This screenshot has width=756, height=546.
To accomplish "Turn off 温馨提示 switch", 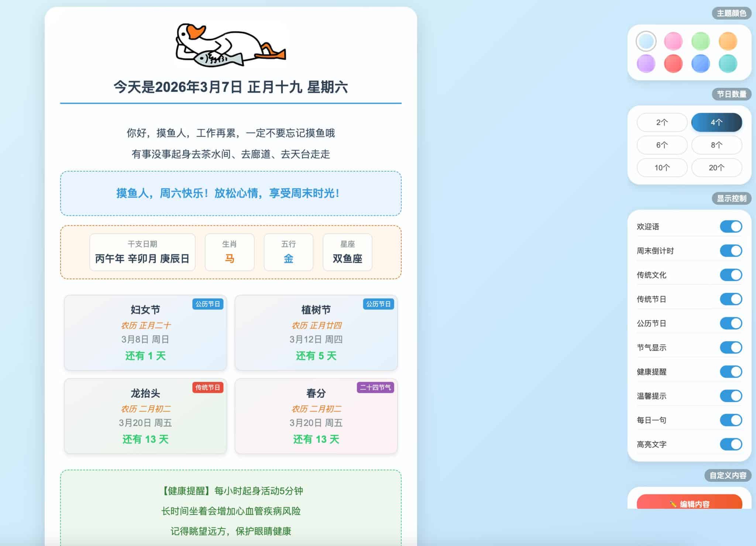I will [731, 396].
